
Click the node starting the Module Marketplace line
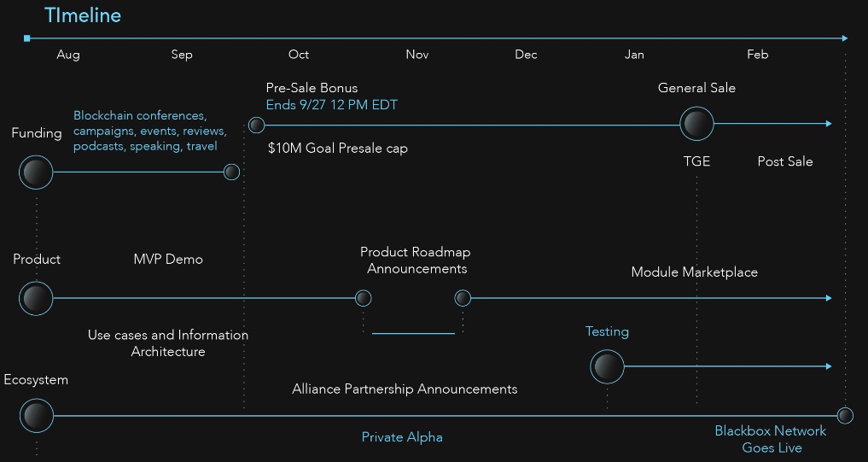pos(463,298)
